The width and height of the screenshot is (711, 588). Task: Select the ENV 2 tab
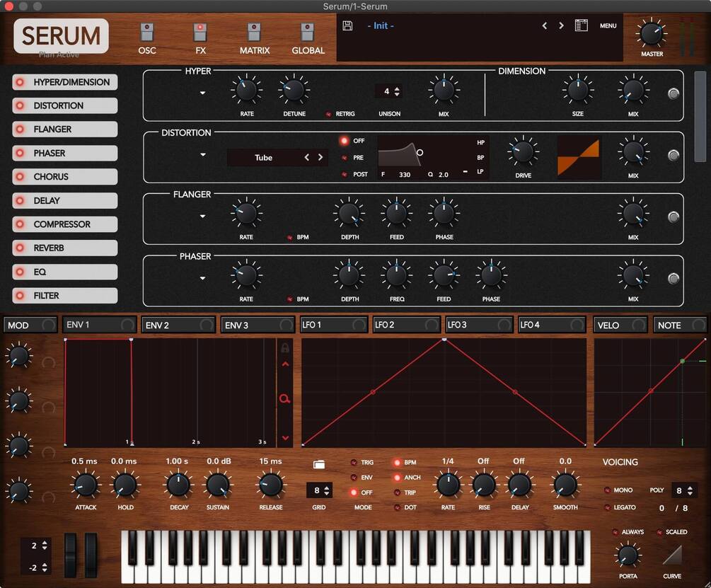[178, 325]
